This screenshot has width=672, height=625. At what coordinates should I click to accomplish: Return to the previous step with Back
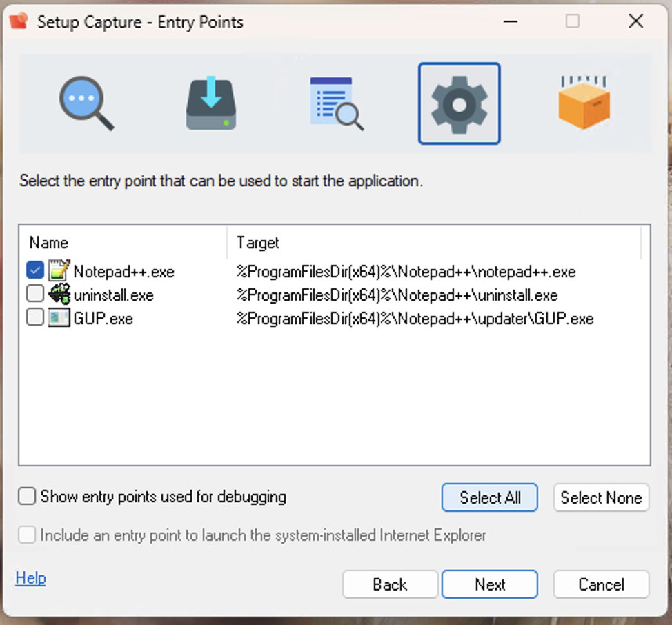tap(390, 584)
